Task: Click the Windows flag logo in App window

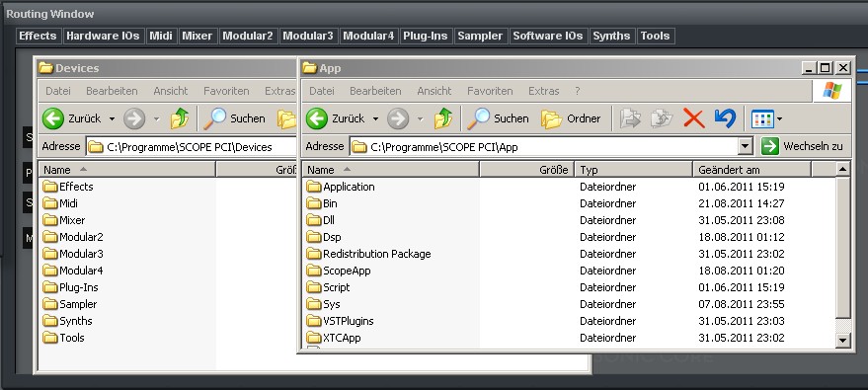Action: pos(831,91)
